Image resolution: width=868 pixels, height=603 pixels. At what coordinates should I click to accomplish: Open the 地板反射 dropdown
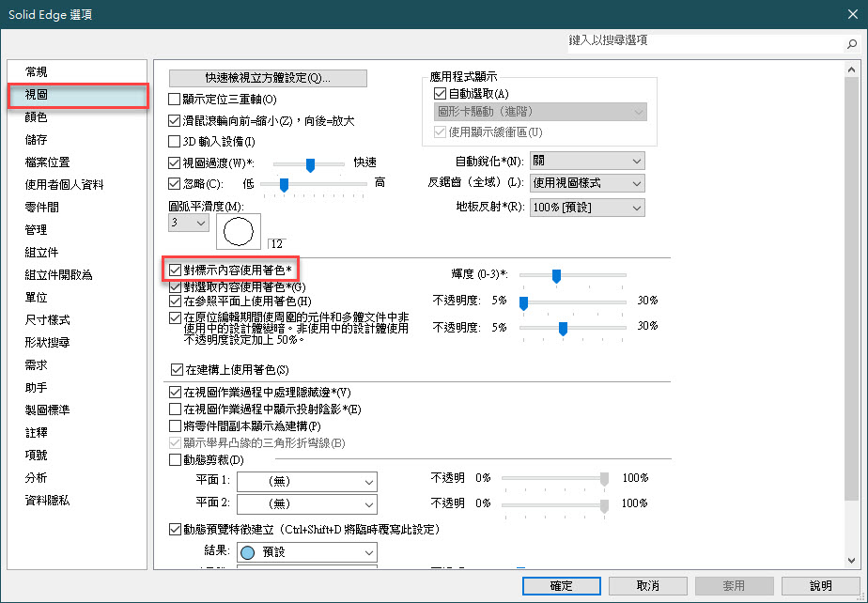pyautogui.click(x=587, y=208)
